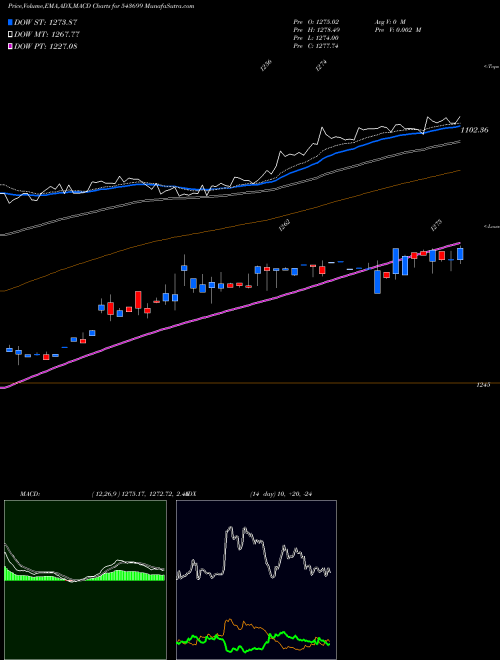Select the 'DOW PT: 1227.08' legend text
500x660 pixels.
45,46
